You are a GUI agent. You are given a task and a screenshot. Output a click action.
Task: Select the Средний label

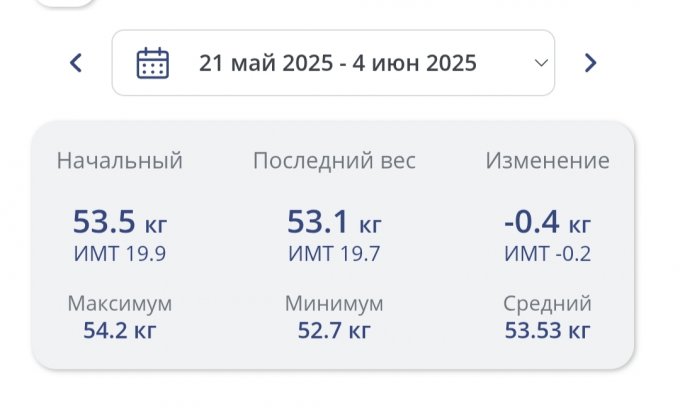pyautogui.click(x=547, y=303)
